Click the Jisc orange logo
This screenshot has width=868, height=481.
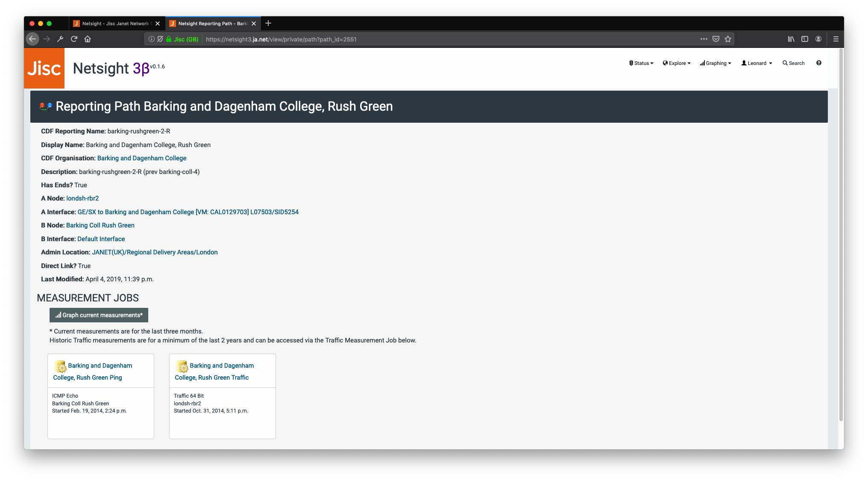[44, 68]
